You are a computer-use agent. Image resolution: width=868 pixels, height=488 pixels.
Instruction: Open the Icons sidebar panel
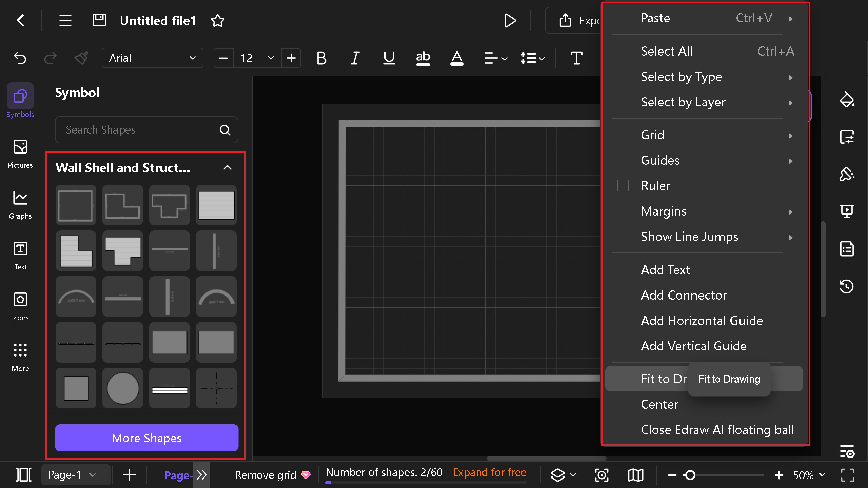point(20,306)
